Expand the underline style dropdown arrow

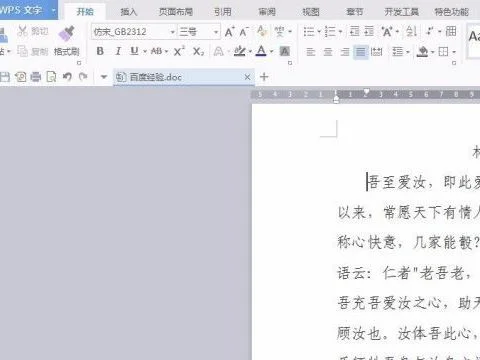145,52
